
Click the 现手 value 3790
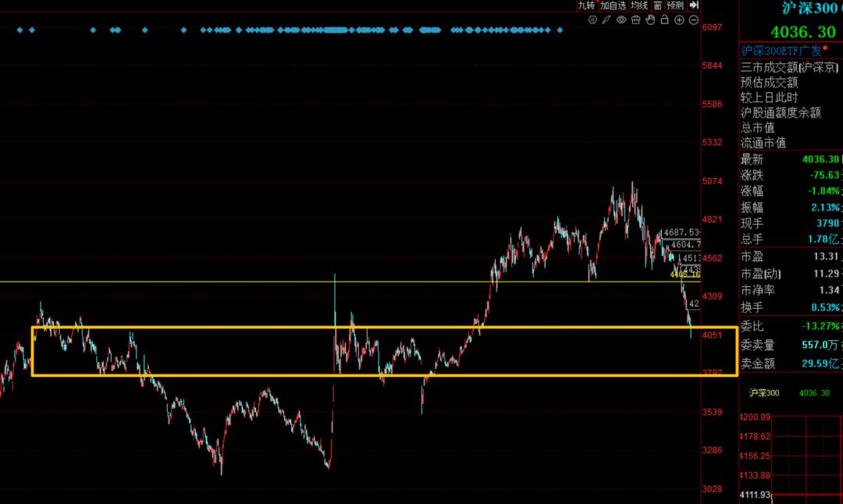click(828, 223)
